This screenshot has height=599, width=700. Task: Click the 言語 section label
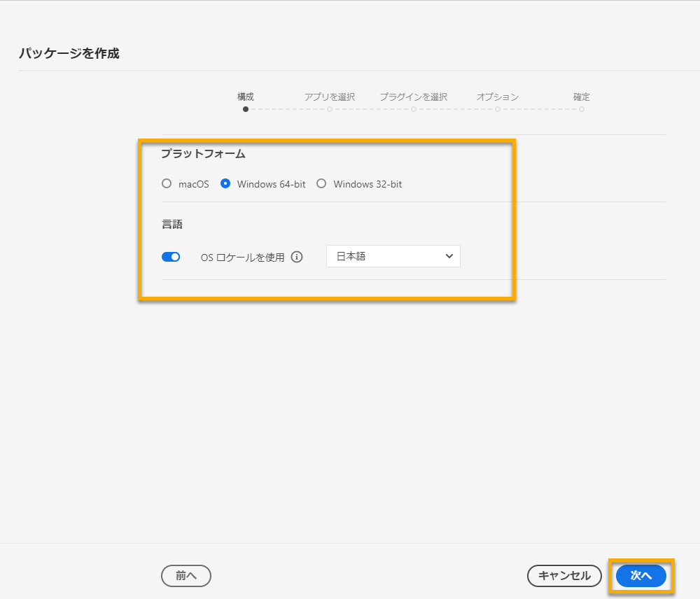(172, 224)
